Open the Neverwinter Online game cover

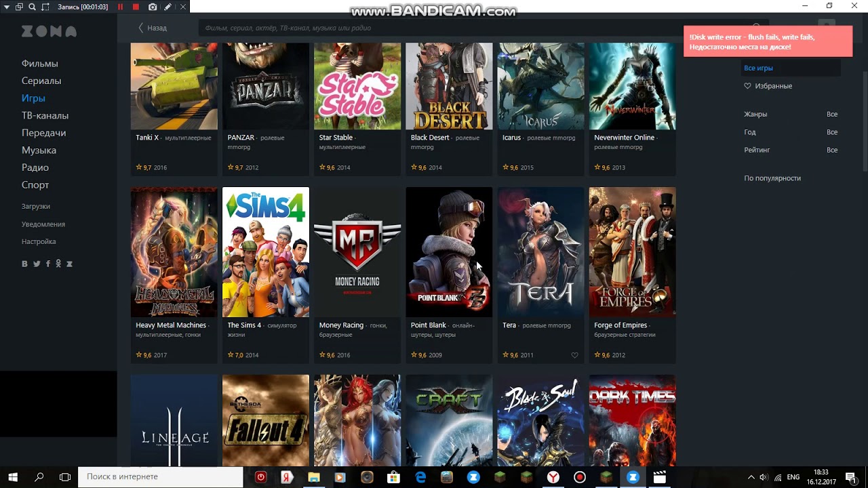pyautogui.click(x=633, y=86)
